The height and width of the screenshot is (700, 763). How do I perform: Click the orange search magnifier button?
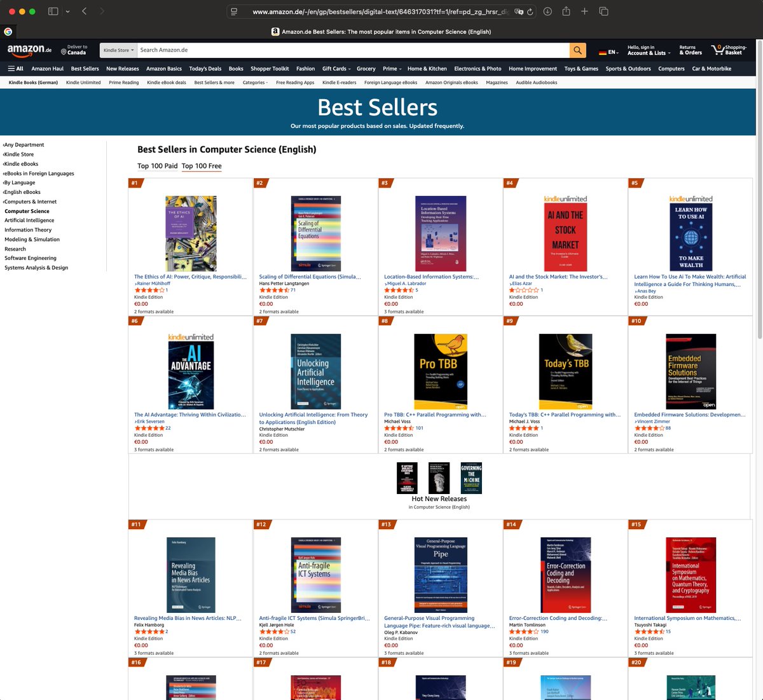(577, 50)
